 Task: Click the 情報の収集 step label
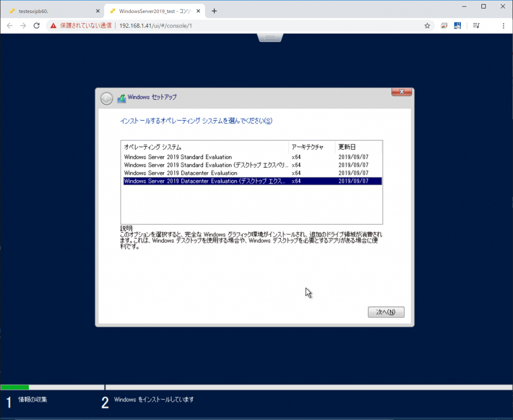point(33,399)
